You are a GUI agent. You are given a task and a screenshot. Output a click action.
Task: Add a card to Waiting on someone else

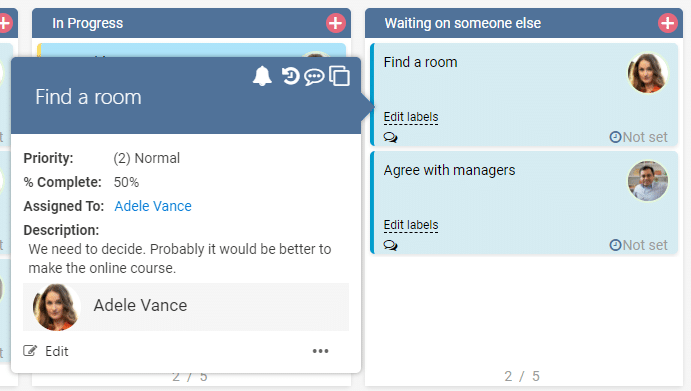pos(668,23)
